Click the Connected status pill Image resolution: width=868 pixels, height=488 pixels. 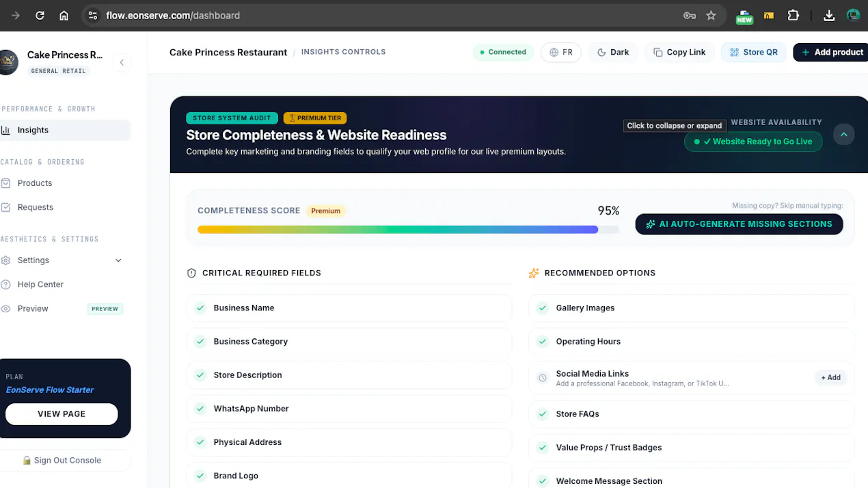click(503, 52)
